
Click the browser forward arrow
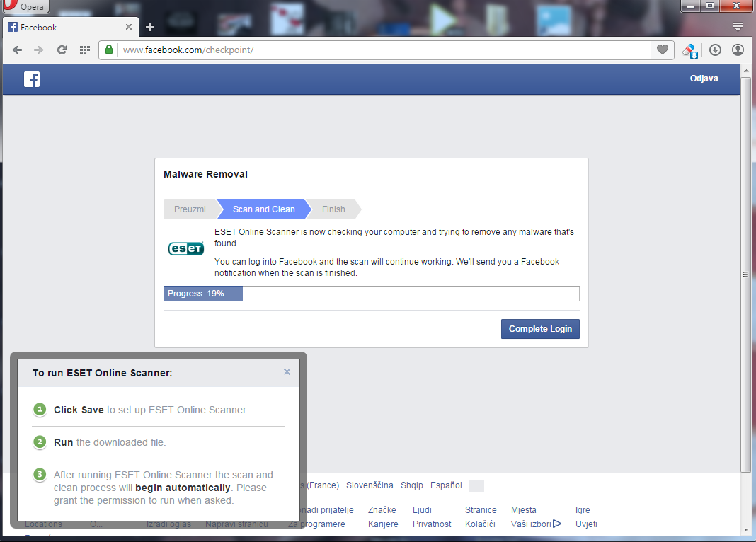(x=38, y=50)
